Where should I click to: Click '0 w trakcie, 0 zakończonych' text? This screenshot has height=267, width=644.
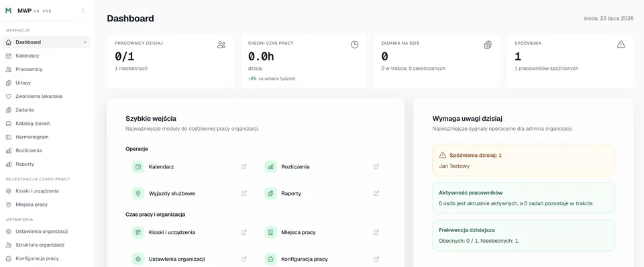[413, 68]
